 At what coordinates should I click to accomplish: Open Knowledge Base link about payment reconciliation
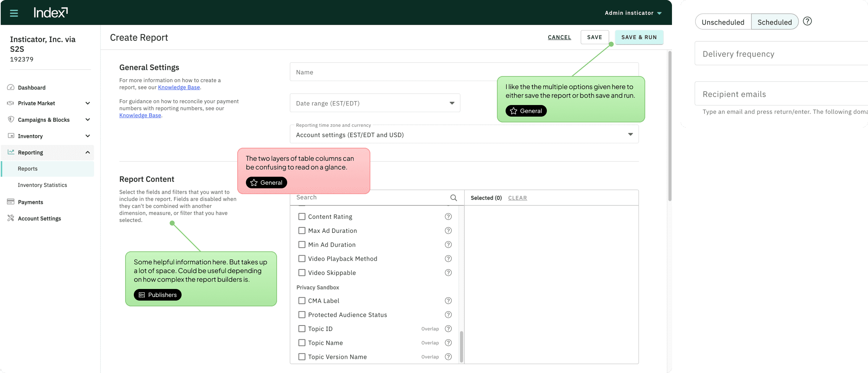[x=140, y=115]
